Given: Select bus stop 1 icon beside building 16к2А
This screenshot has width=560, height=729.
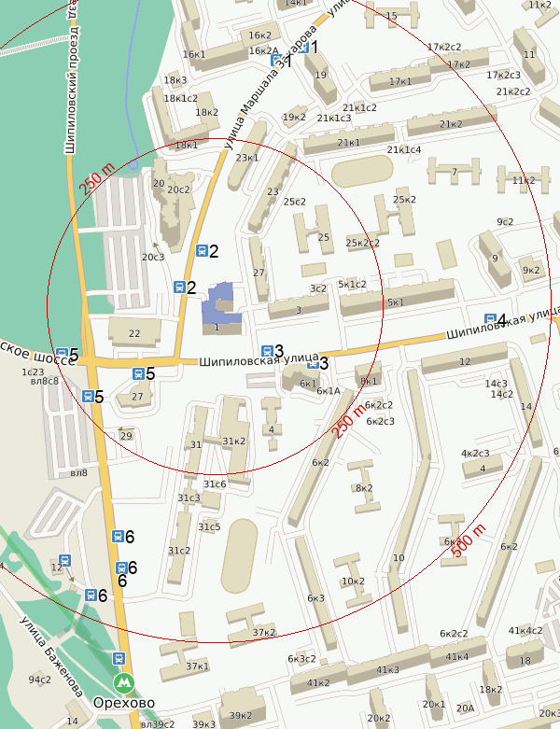Looking at the screenshot, I should pos(276,61).
